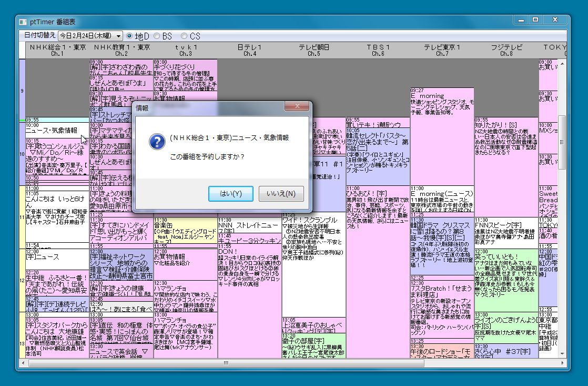Minimize the ptTimer 番組表 window
This screenshot has width=588, height=386.
521,20
